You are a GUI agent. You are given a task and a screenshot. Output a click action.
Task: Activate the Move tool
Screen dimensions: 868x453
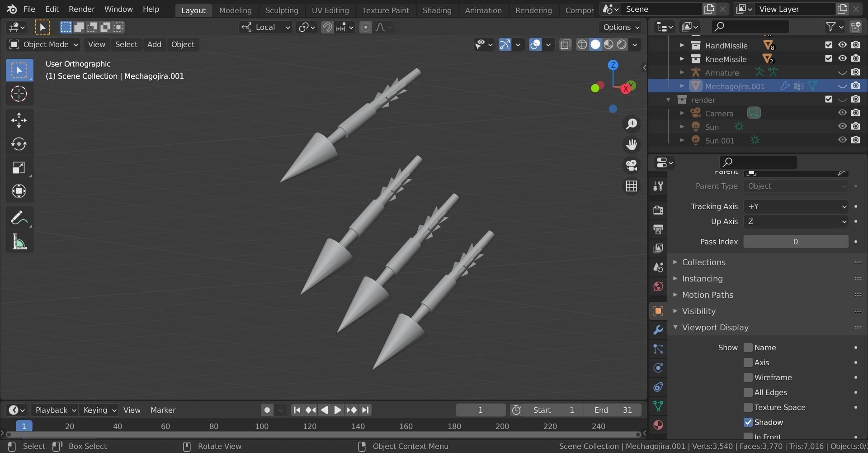coord(19,120)
